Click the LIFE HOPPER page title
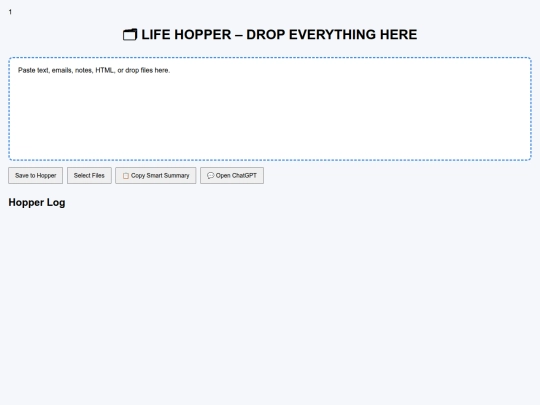 click(x=270, y=35)
